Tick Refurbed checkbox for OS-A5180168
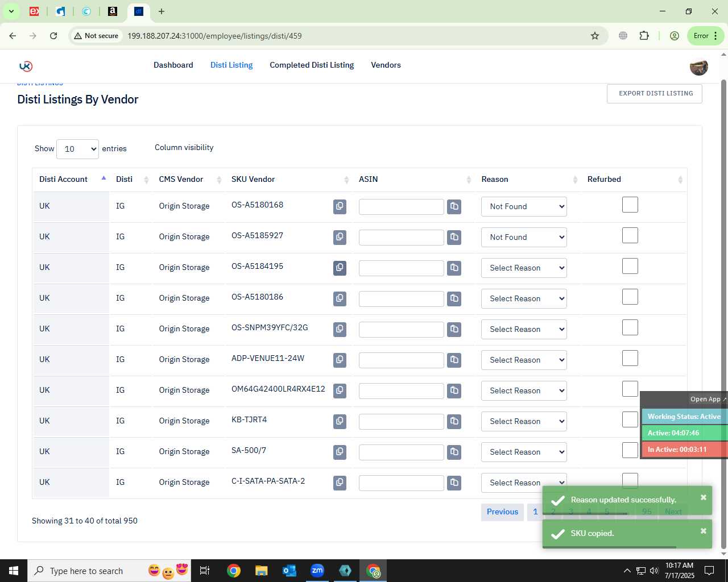Screen dimensions: 728x582 (630, 205)
